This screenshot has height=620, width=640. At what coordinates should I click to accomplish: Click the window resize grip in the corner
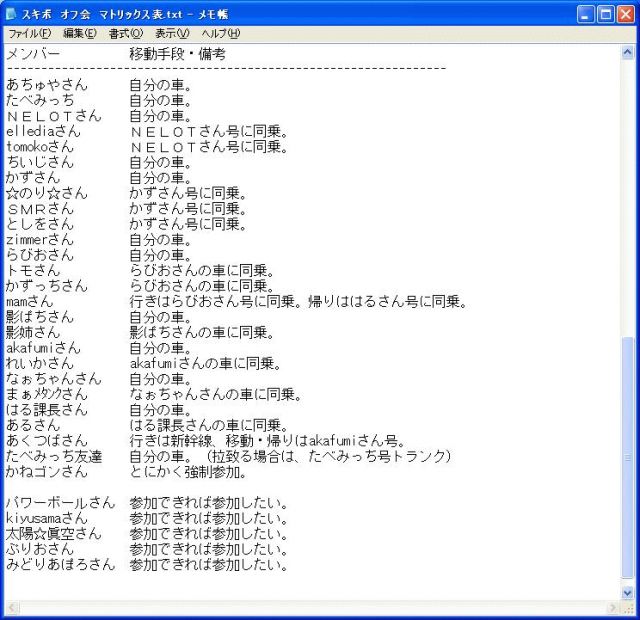629,609
